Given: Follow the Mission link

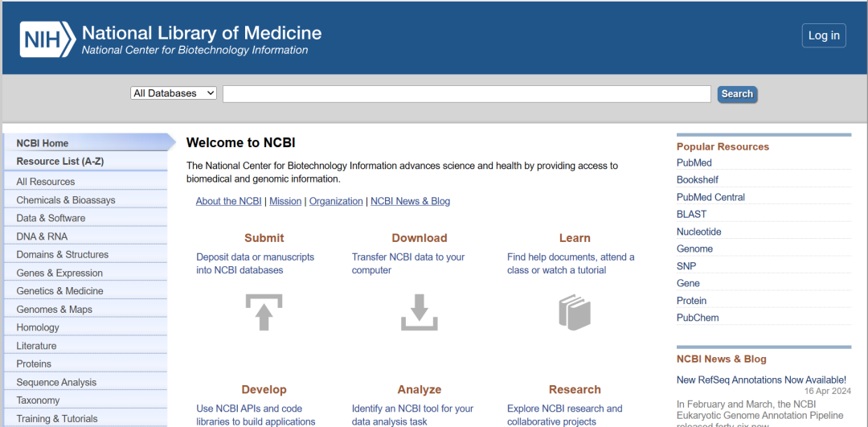Looking at the screenshot, I should coord(285,201).
